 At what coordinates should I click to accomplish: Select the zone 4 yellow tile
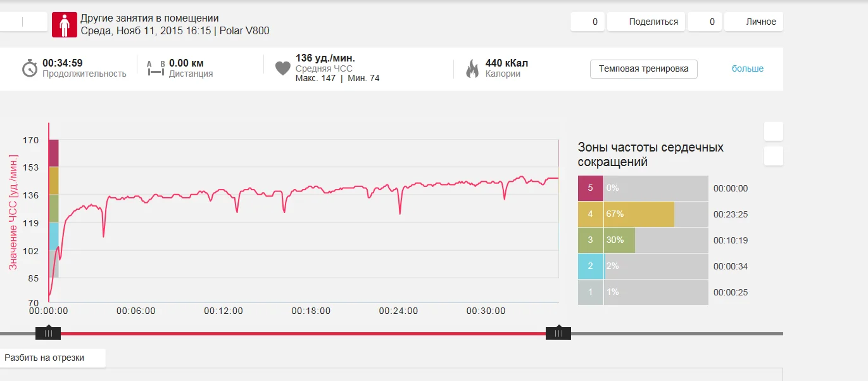[591, 214]
